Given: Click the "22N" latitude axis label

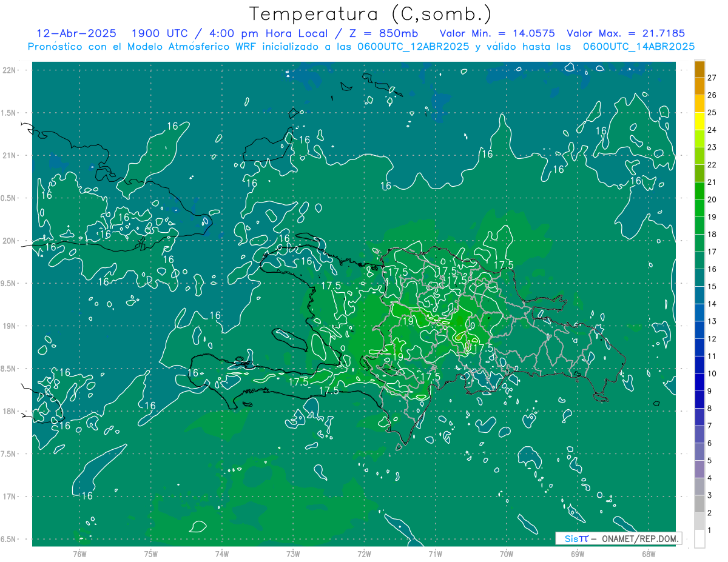Looking at the screenshot, I should point(9,70).
